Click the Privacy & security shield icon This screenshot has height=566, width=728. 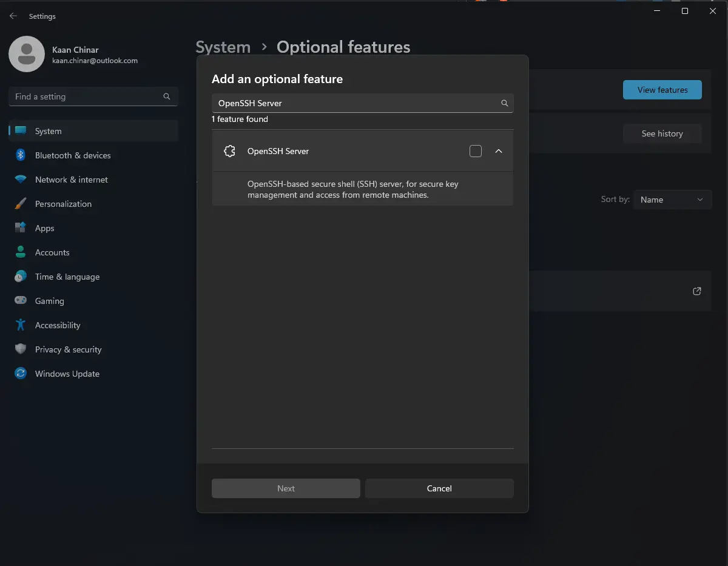point(21,349)
